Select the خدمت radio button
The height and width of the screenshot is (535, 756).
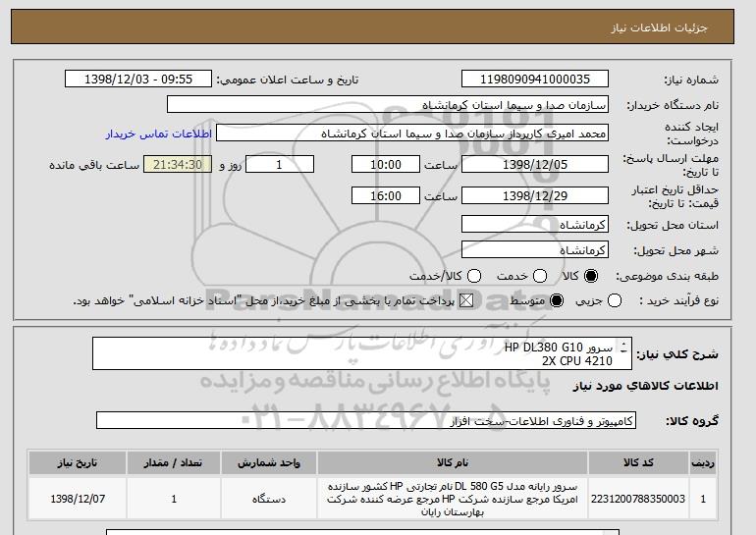[x=540, y=276]
